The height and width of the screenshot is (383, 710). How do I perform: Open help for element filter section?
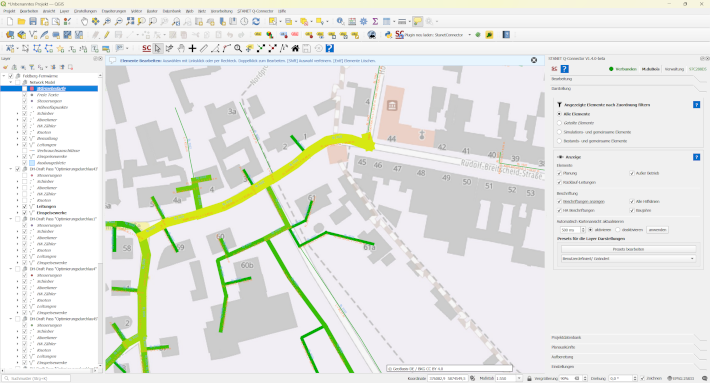click(696, 105)
